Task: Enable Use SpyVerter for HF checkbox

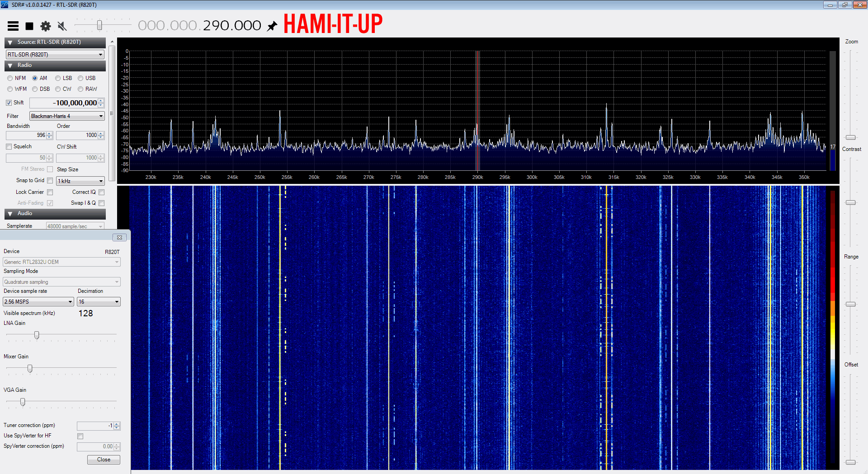Action: [80, 436]
